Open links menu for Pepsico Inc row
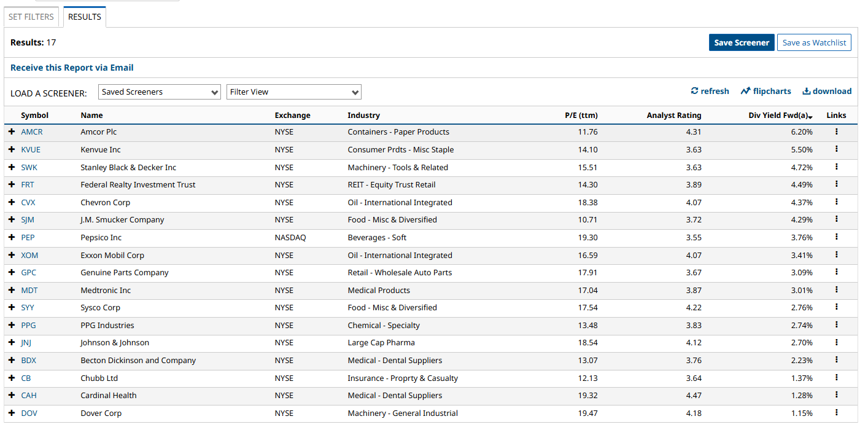The width and height of the screenshot is (868, 427). 836,237
